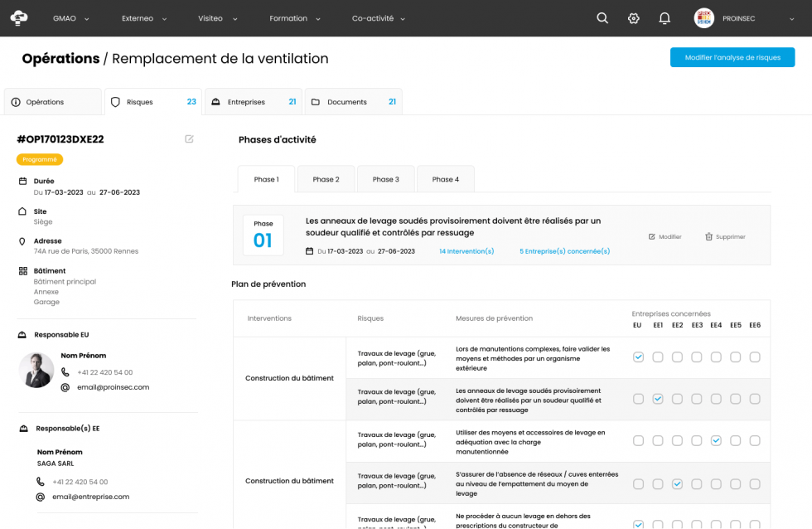Screen dimensions: 812x529
Task: Click the search magnifier icon
Action: [602, 18]
